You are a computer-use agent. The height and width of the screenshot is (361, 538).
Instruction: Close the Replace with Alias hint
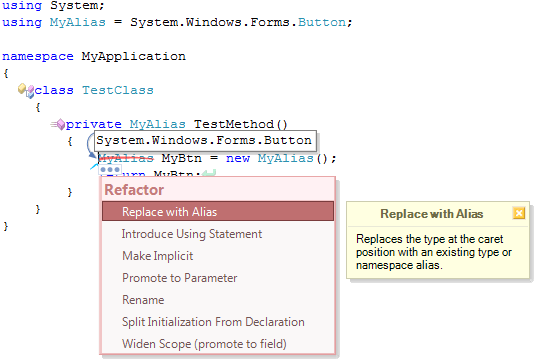point(519,213)
